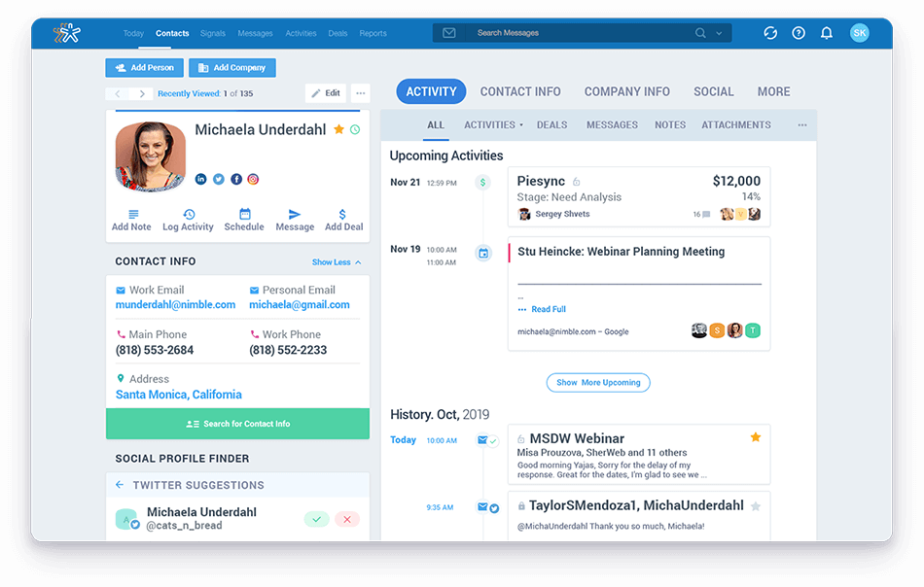Click the Message send icon
Viewport: 924px width, 587px height.
pyautogui.click(x=295, y=212)
